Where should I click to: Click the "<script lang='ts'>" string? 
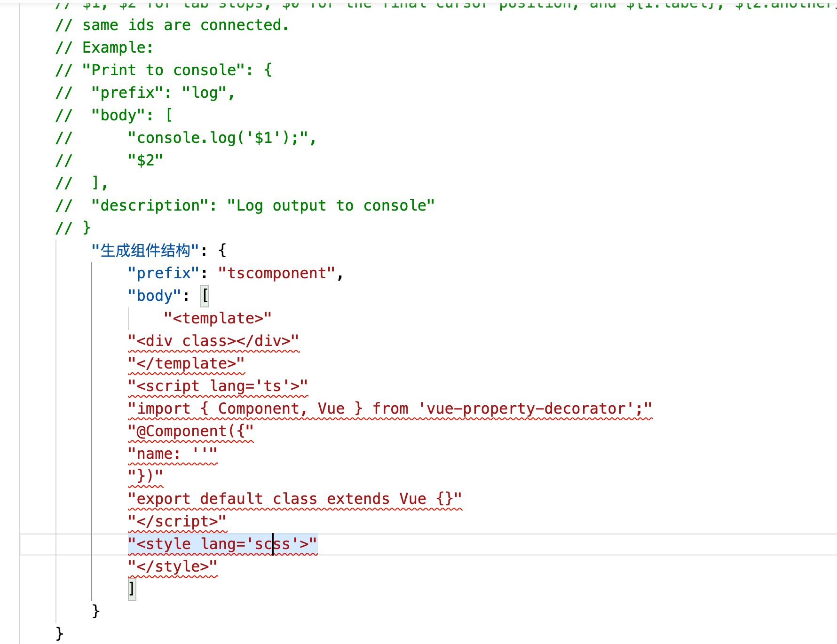(218, 386)
